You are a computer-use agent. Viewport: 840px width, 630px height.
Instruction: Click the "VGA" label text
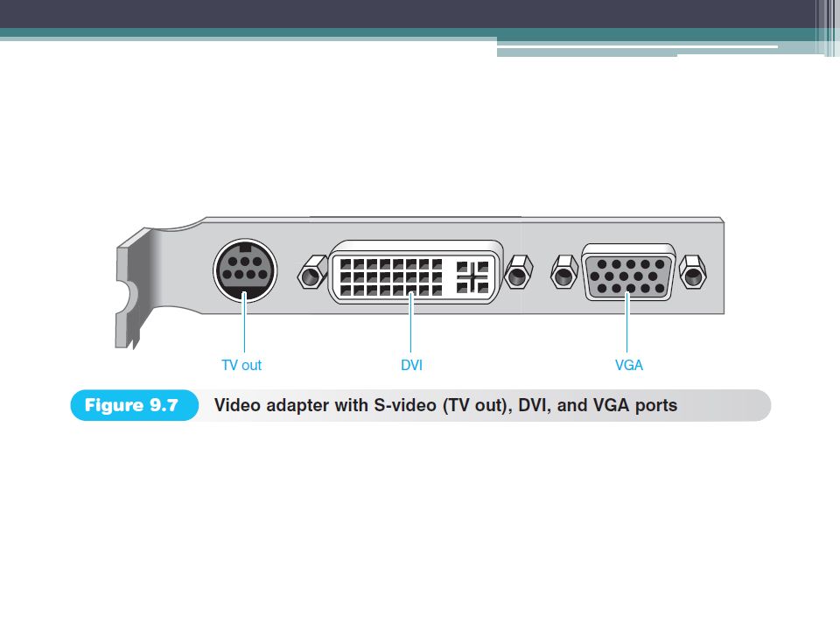pos(628,366)
